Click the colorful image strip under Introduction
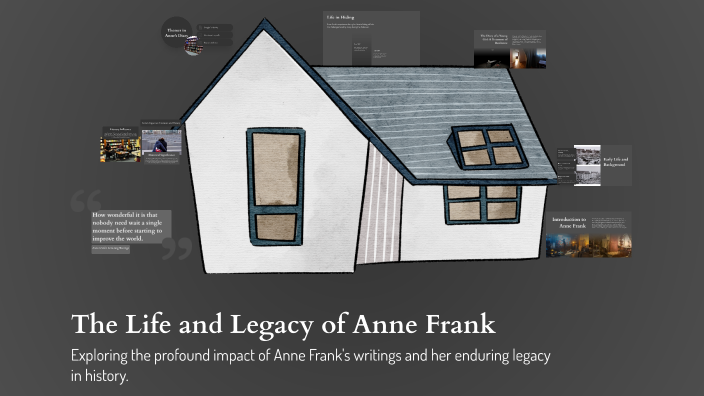The width and height of the screenshot is (704, 396). 589,246
